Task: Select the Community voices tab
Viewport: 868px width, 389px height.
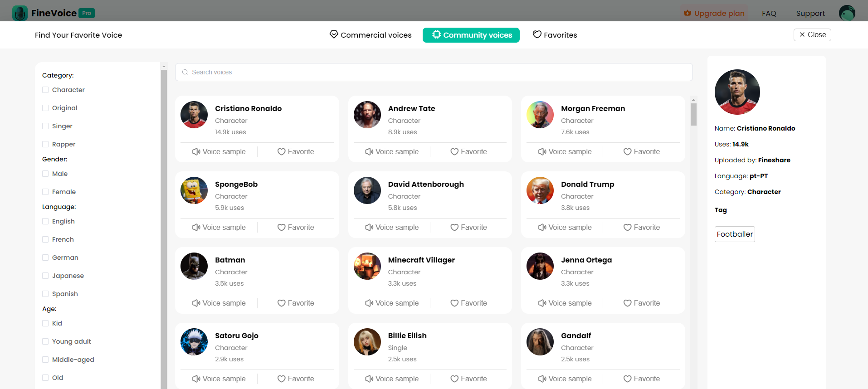Action: click(471, 35)
